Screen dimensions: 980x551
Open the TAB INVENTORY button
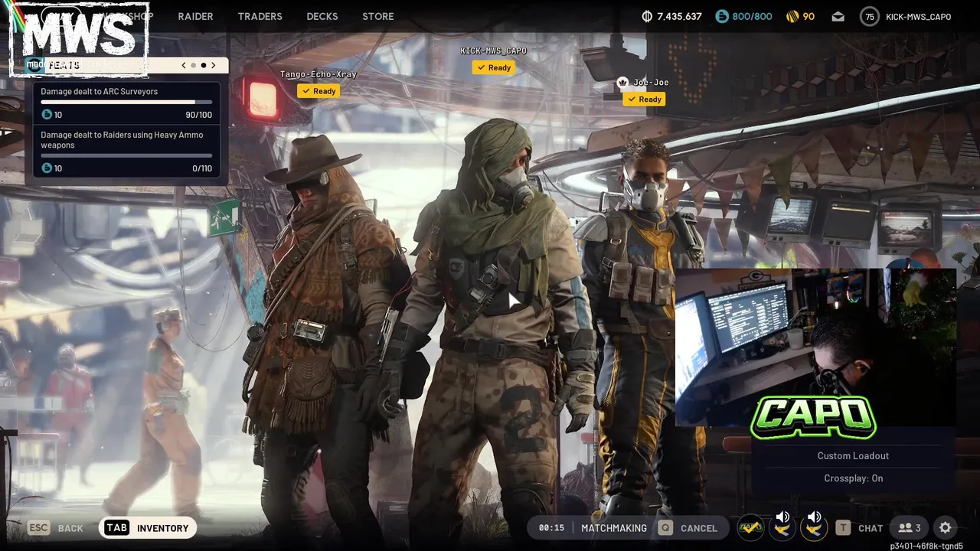pyautogui.click(x=148, y=528)
